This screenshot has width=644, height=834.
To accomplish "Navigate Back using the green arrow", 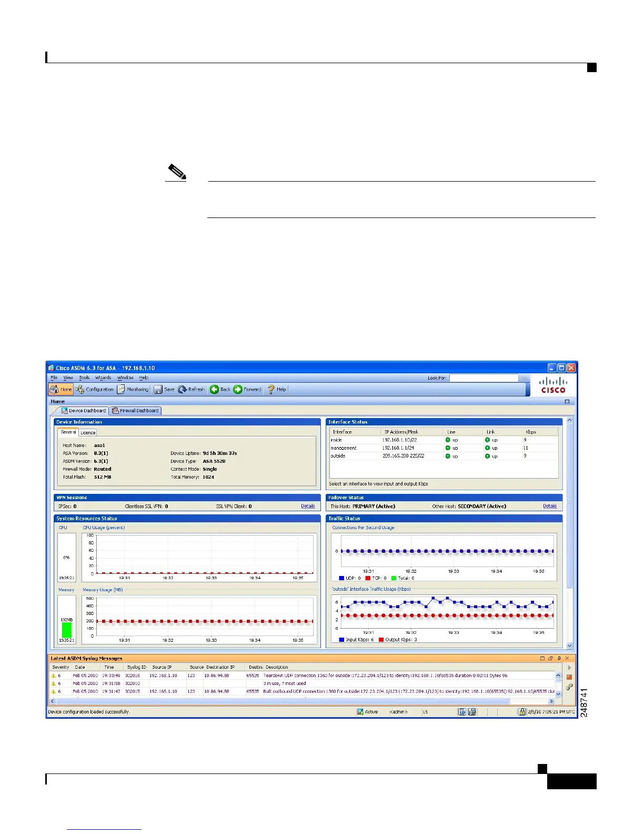I will coord(220,390).
